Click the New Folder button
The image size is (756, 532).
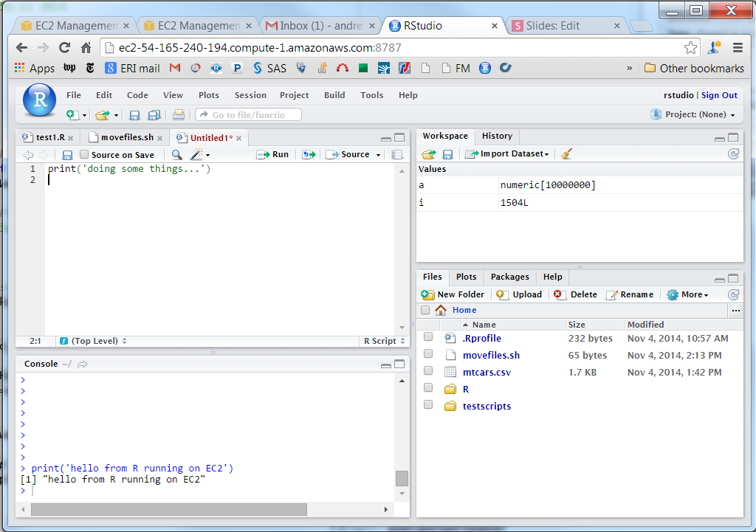453,294
